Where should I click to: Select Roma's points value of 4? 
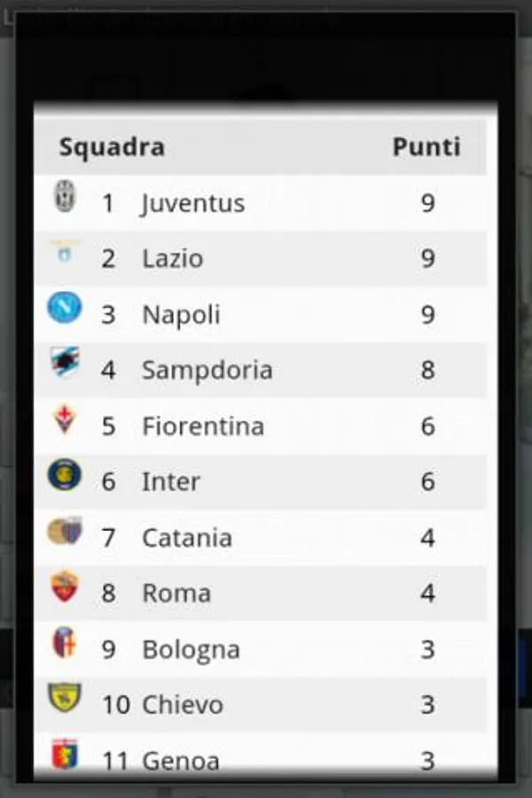pyautogui.click(x=427, y=593)
